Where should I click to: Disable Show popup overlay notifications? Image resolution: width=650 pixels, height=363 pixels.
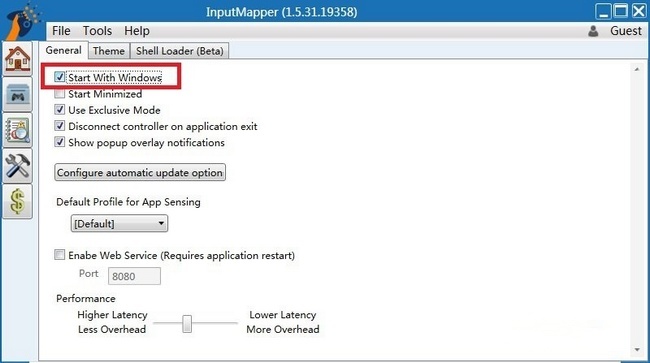click(60, 142)
